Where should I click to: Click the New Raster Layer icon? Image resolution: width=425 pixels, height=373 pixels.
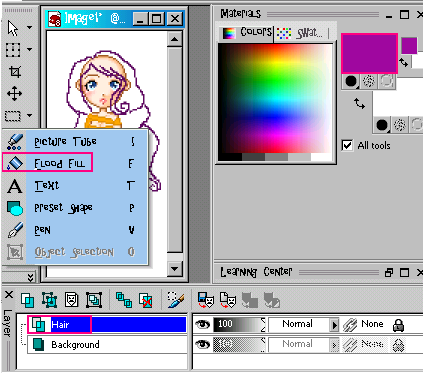[27, 299]
